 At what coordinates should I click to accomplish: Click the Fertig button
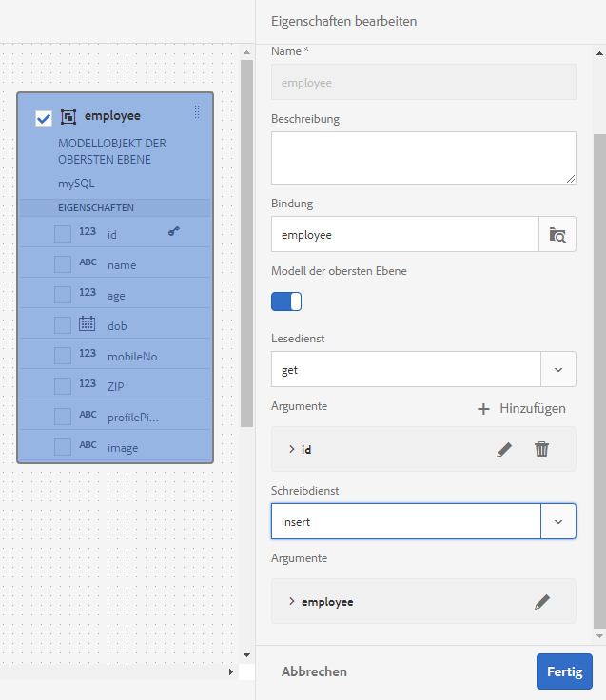pyautogui.click(x=564, y=671)
